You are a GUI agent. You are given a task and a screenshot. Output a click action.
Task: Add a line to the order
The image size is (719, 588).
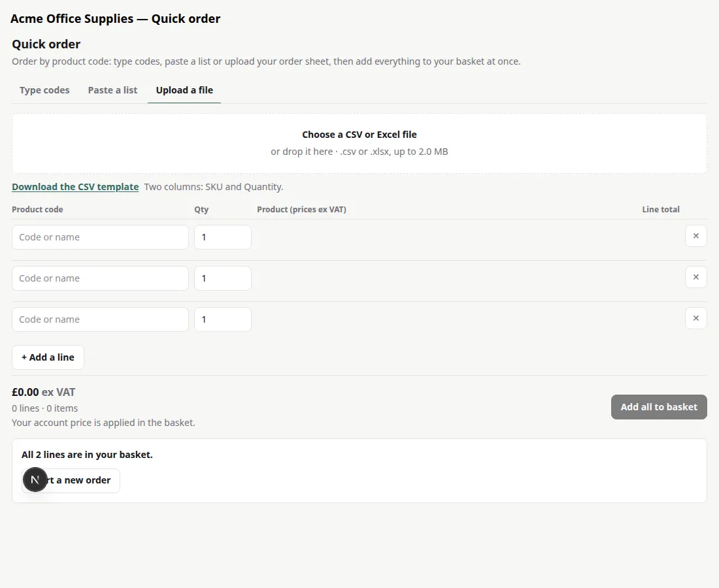48,357
